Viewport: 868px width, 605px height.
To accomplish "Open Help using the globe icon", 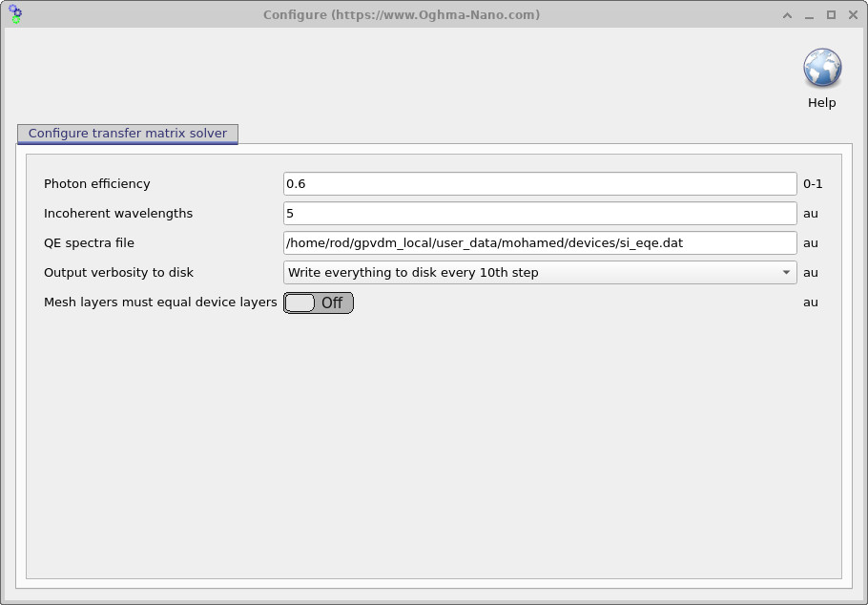I will 821,69.
